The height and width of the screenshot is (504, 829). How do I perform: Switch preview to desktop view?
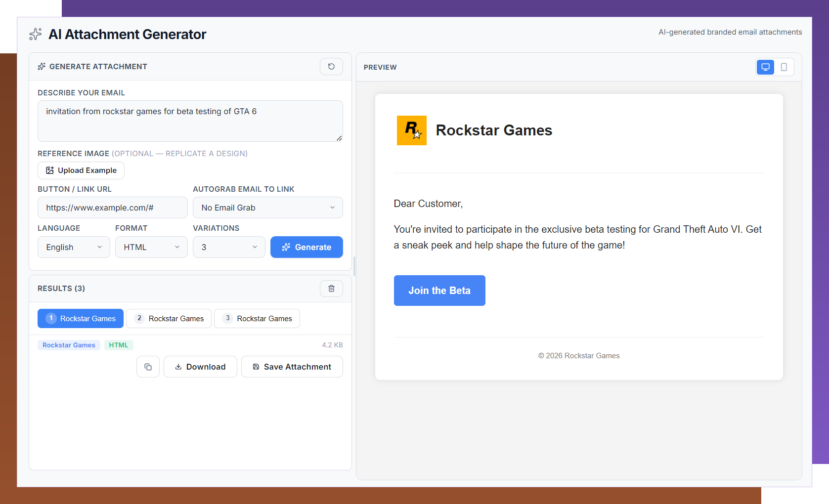click(765, 67)
